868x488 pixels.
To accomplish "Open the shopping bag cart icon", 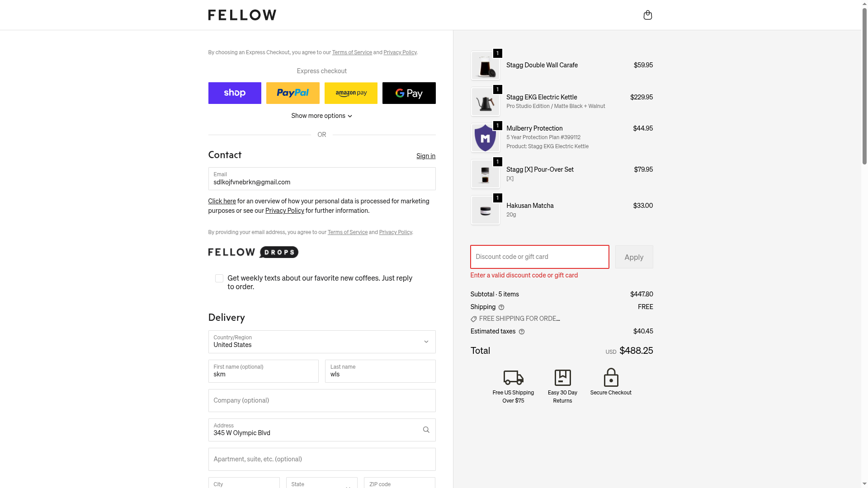I will [x=647, y=15].
